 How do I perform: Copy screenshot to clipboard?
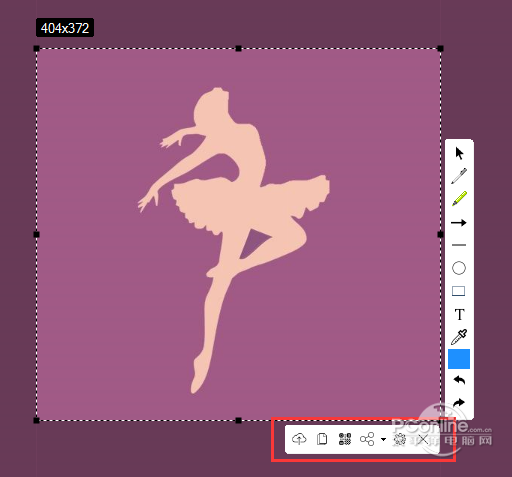pyautogui.click(x=322, y=439)
